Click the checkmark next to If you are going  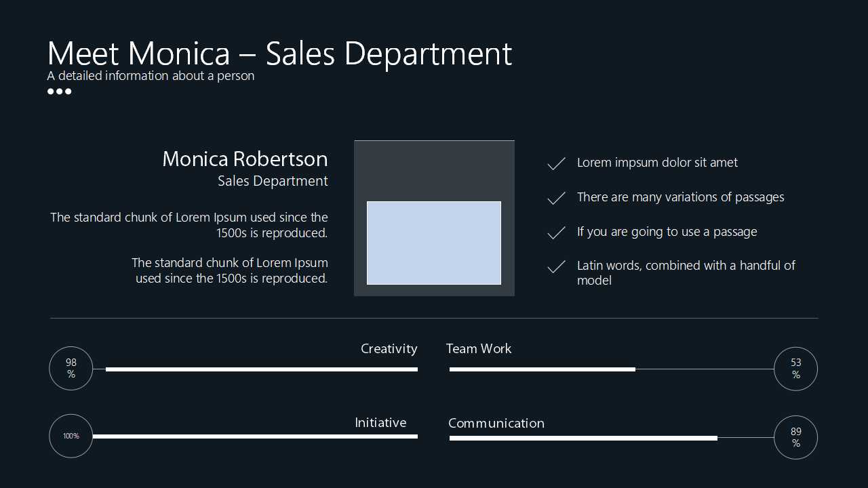[556, 232]
